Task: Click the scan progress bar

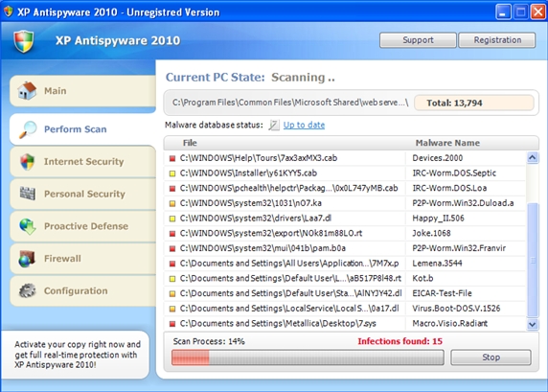Action: 308,357
